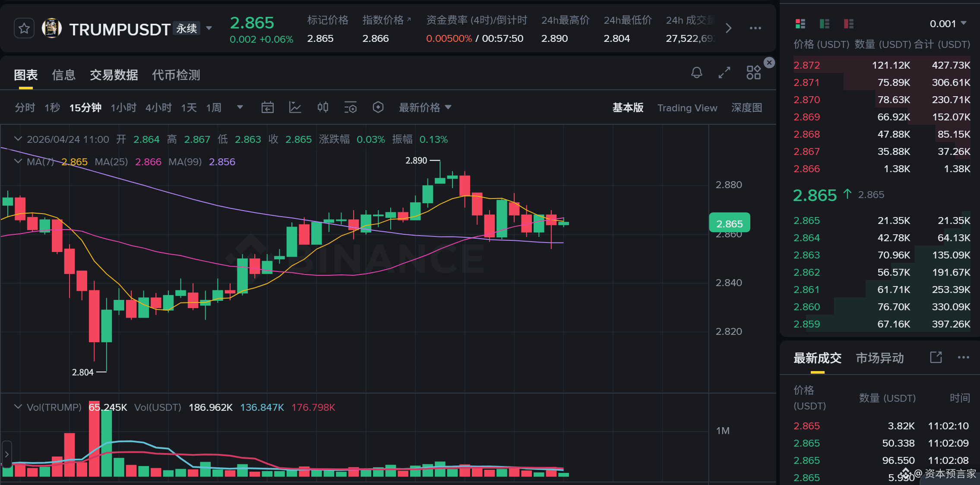Select the 1周 interval

click(x=214, y=107)
